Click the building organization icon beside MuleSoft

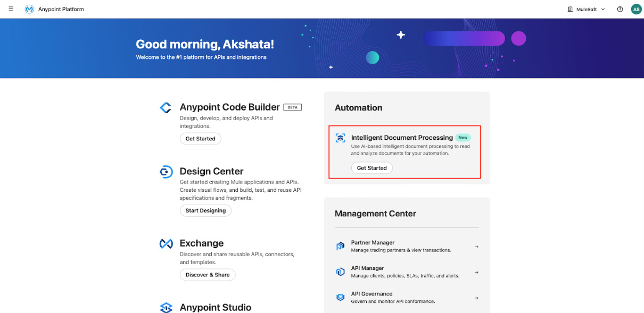tap(570, 9)
